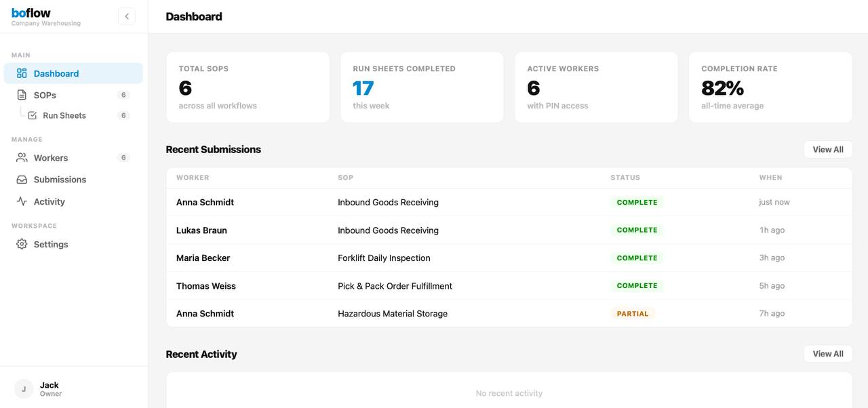Click the Workers count badge showing 6
Image resolution: width=868 pixels, height=408 pixels.
(x=123, y=157)
